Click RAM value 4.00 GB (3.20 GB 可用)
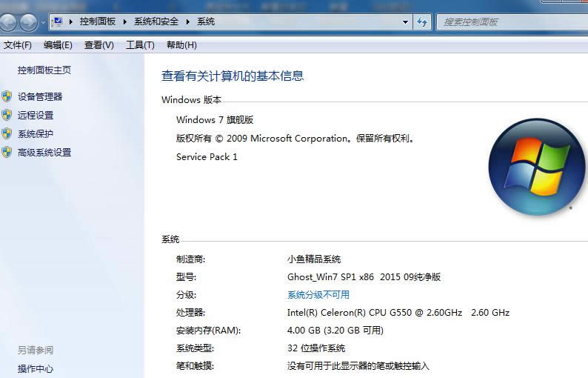This screenshot has width=588, height=378. (335, 331)
